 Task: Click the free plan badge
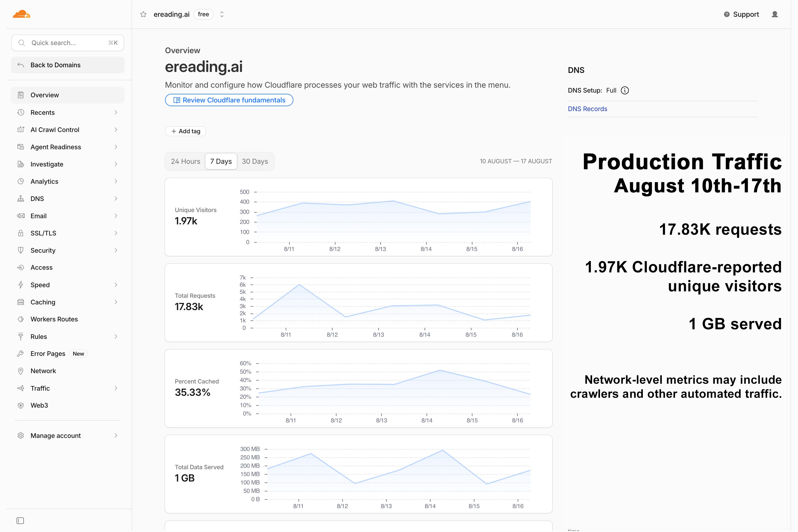pos(203,14)
